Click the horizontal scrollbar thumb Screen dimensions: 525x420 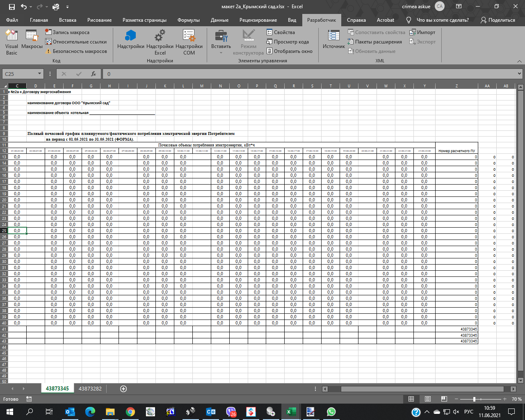coord(422,389)
